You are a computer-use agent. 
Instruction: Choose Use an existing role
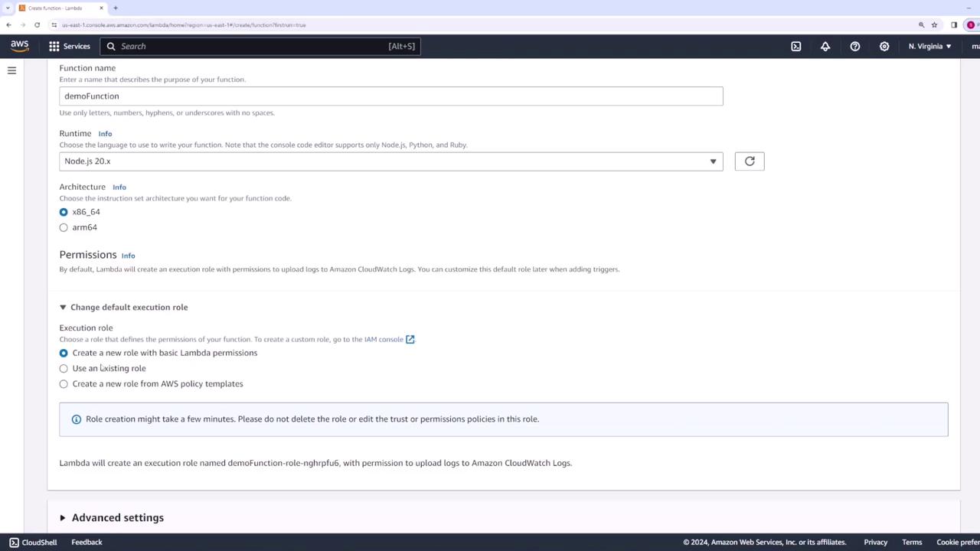click(x=64, y=368)
